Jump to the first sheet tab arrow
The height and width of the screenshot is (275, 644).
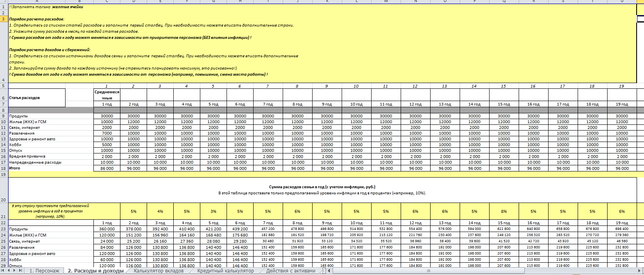(3, 270)
